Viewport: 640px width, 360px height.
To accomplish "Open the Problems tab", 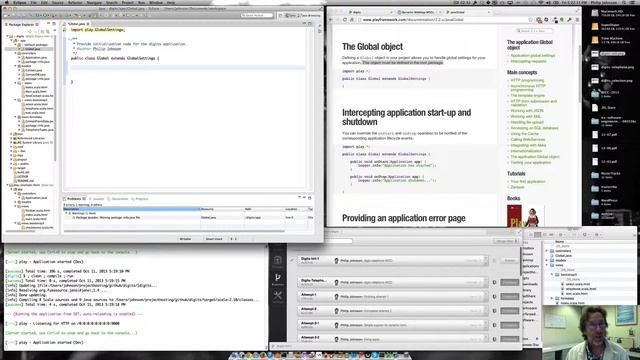I will [x=74, y=199].
